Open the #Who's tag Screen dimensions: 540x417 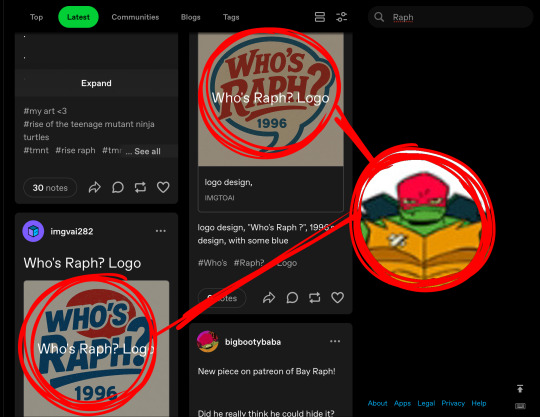tap(212, 263)
